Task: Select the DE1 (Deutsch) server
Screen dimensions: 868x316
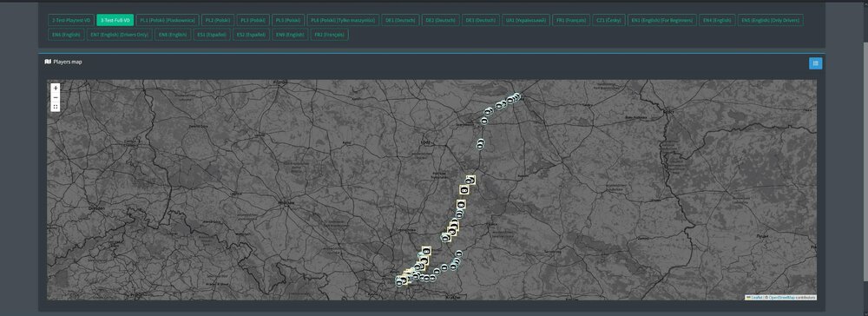Action: point(400,20)
